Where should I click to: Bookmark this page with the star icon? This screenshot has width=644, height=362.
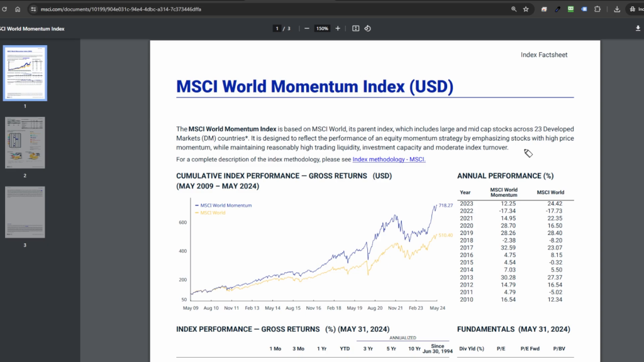click(526, 9)
